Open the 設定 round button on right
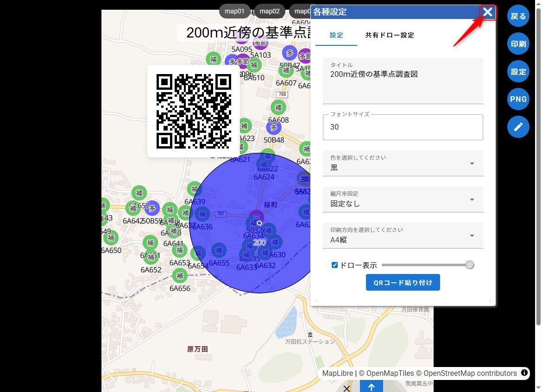This screenshot has height=392, width=542. (x=518, y=72)
